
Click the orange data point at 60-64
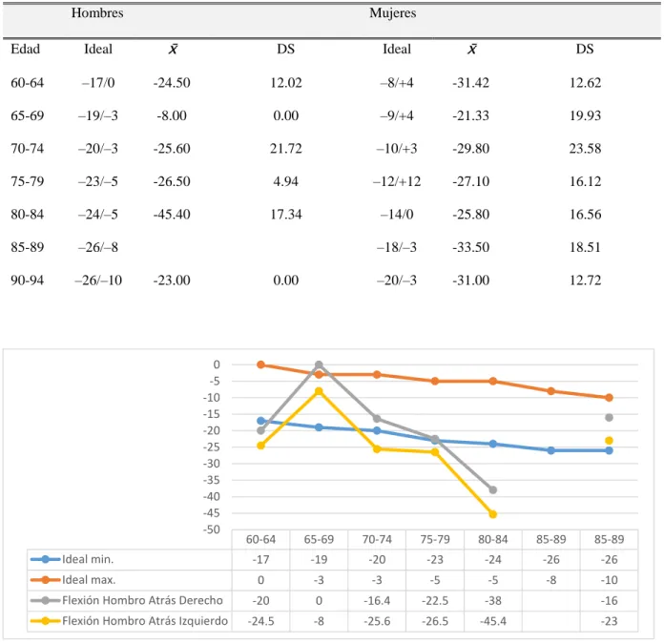coord(260,364)
